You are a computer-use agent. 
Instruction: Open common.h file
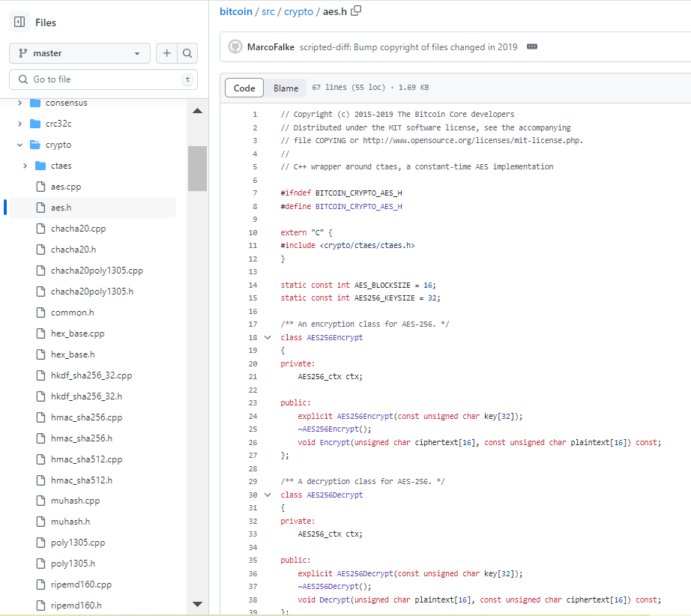tap(72, 312)
